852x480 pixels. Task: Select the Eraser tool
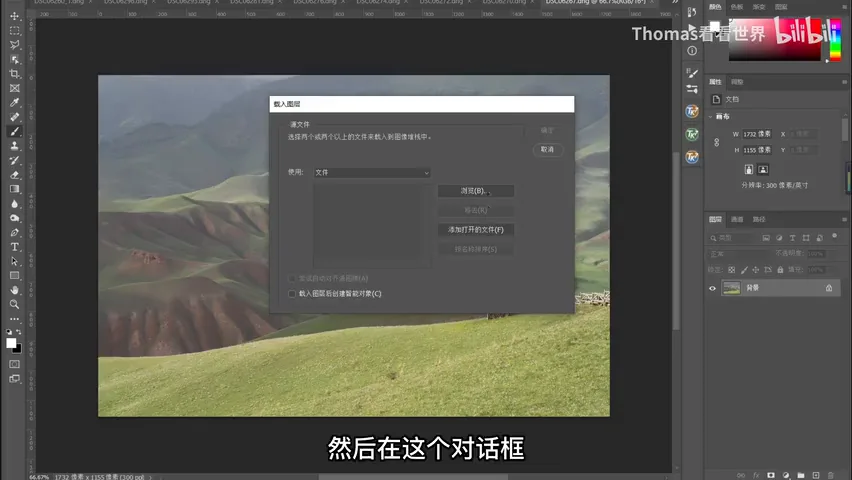(15, 175)
